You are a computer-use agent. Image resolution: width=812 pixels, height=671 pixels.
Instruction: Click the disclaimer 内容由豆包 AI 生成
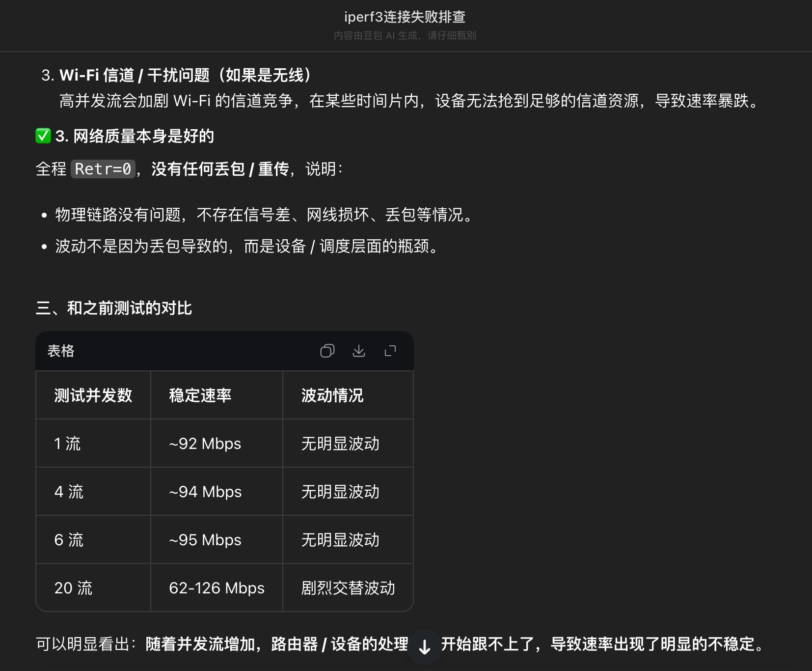405,35
